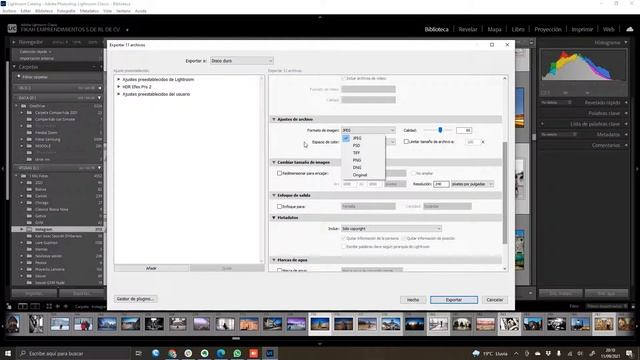Enable Limitar tamaño de archivo checkbox
The height and width of the screenshot is (360, 640).
coord(406,142)
